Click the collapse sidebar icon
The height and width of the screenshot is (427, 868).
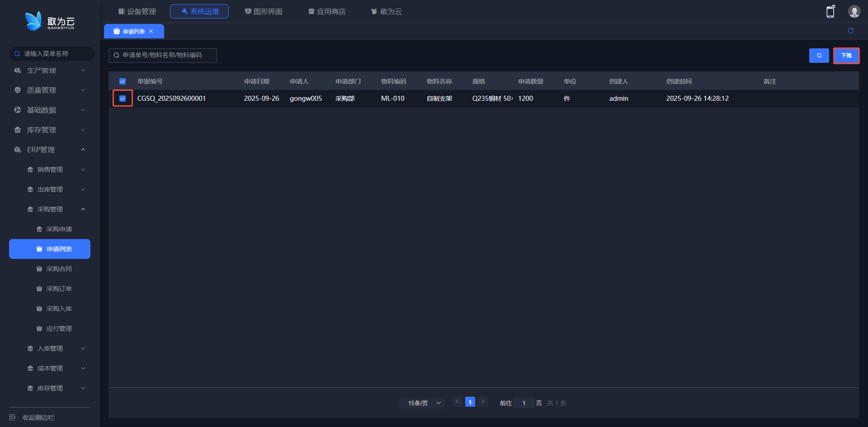click(x=12, y=418)
